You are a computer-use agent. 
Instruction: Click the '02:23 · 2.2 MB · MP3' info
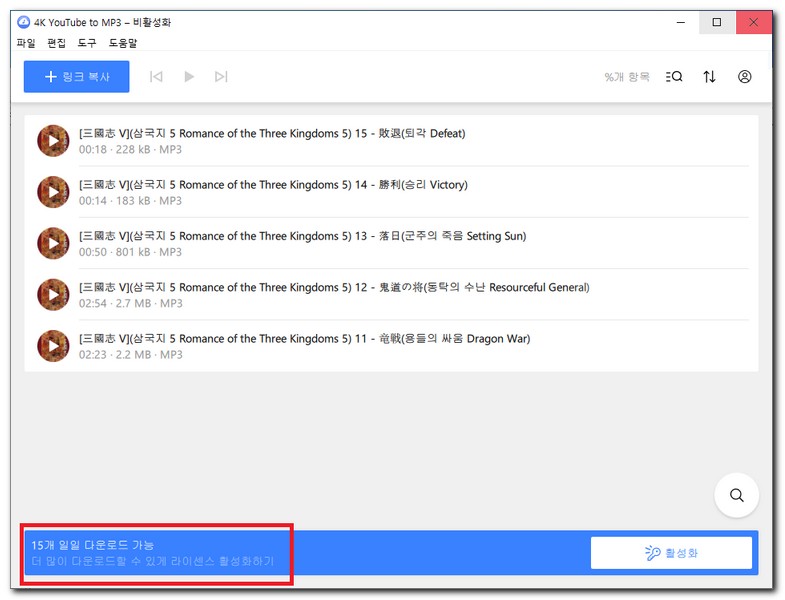131,355
